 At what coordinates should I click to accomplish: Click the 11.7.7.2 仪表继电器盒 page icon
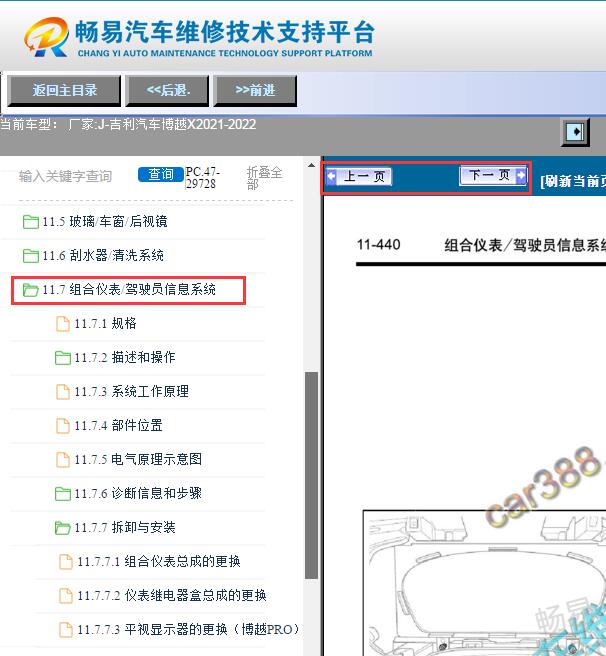pos(66,596)
